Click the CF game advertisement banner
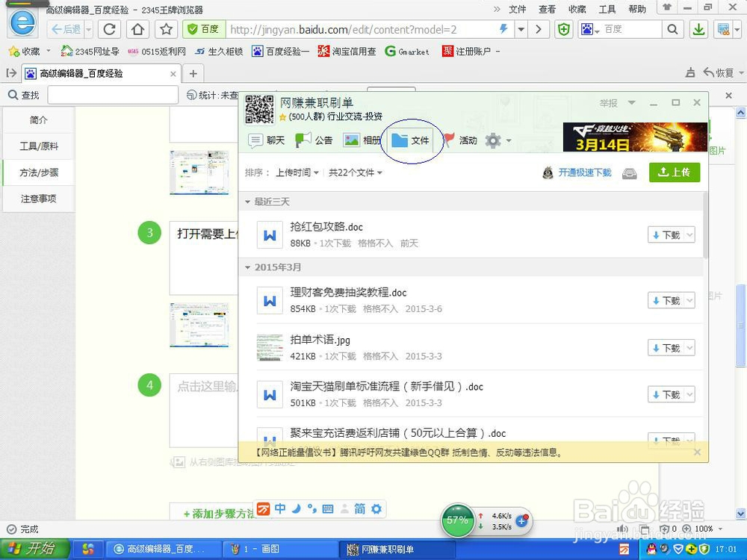747x560 pixels. (635, 137)
